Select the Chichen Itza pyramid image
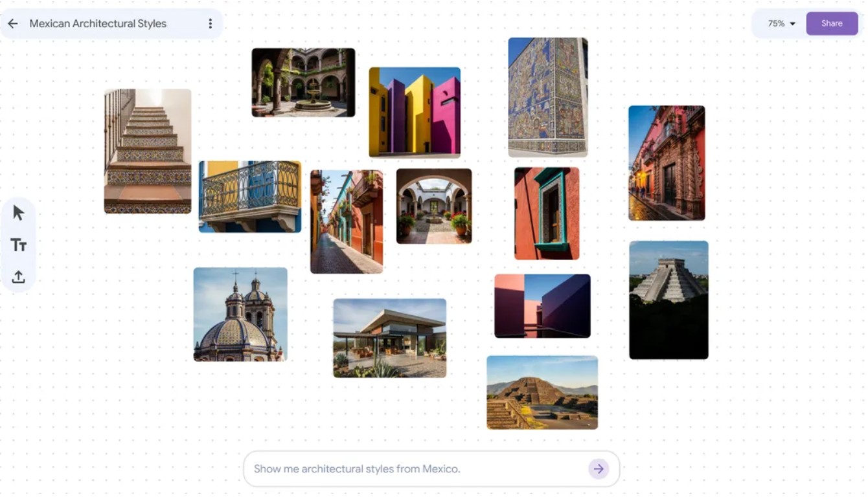This screenshot has width=868, height=497. coord(668,300)
